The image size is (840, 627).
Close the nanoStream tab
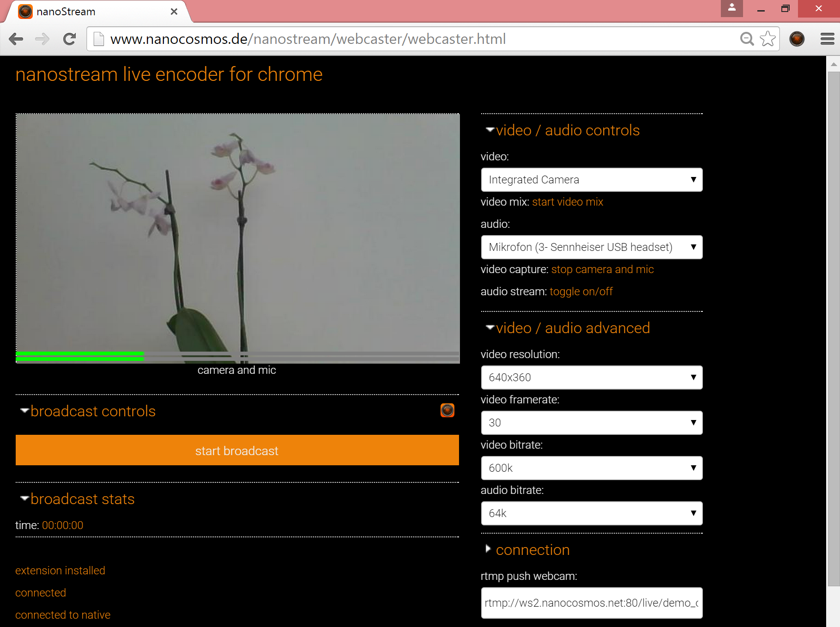174,12
